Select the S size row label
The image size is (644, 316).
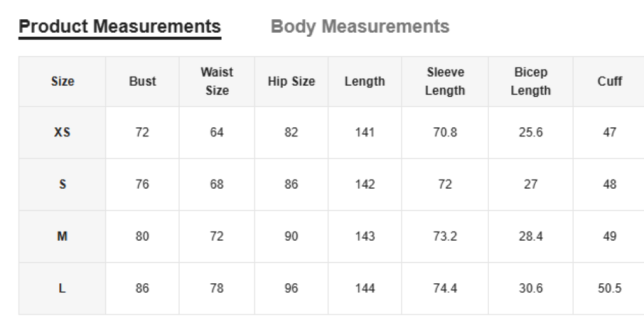(x=62, y=185)
